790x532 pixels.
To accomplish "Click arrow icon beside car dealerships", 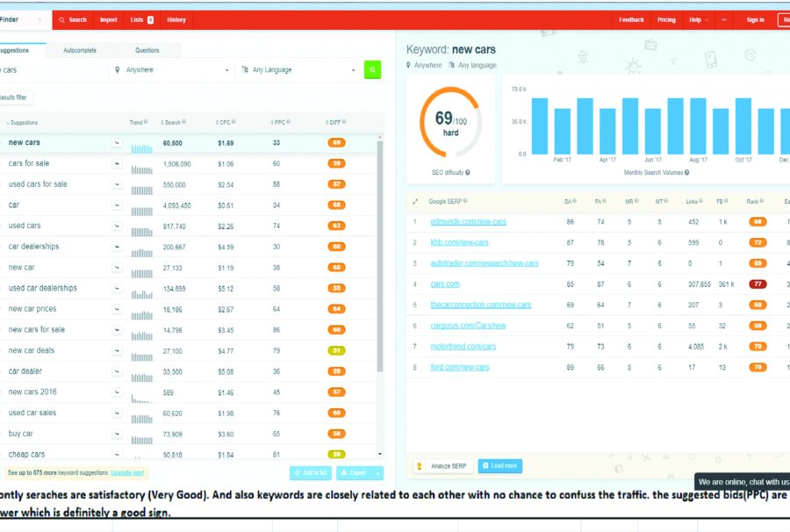I will click(x=117, y=247).
